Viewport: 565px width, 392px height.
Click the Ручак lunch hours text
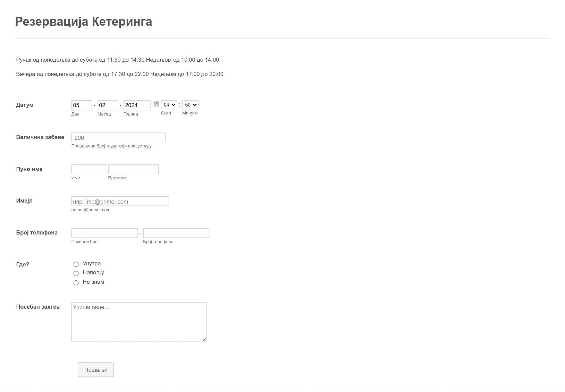(x=118, y=60)
